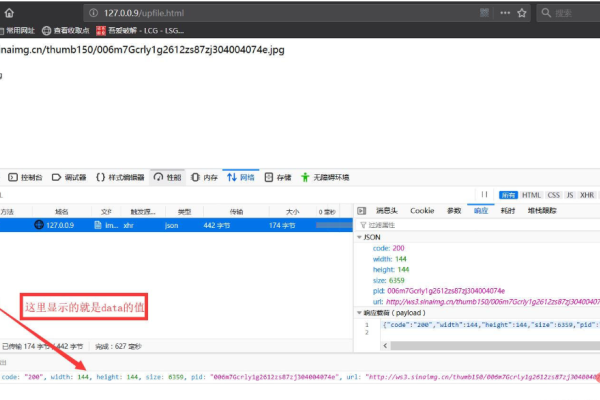Click the 过滤属性 filter properties field

388,225
